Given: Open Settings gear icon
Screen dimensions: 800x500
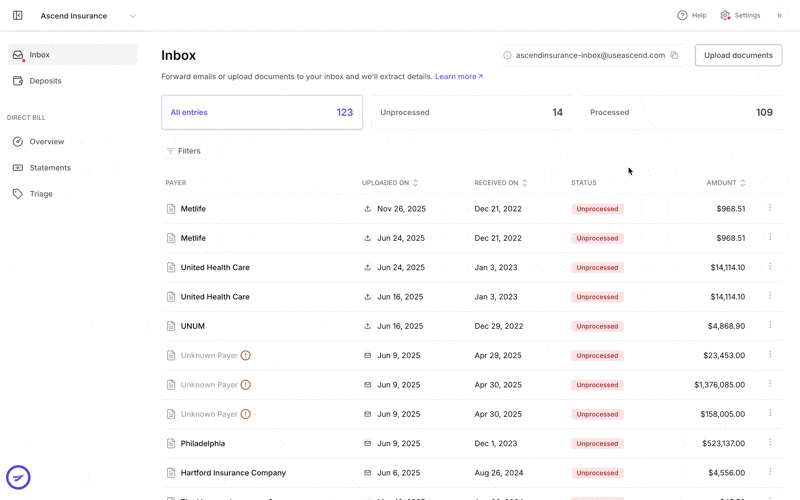Looking at the screenshot, I should [725, 15].
